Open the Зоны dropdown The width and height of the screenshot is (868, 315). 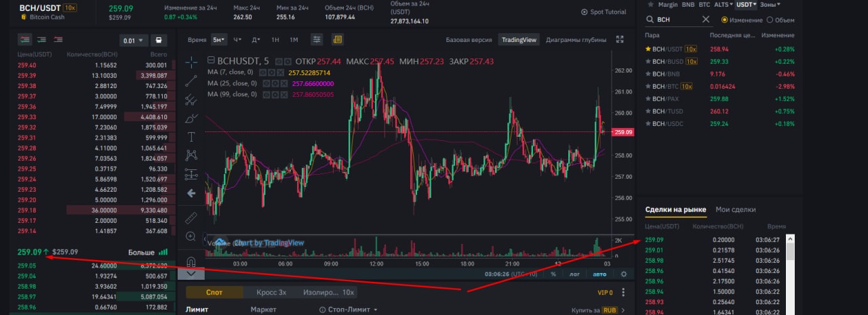[770, 4]
